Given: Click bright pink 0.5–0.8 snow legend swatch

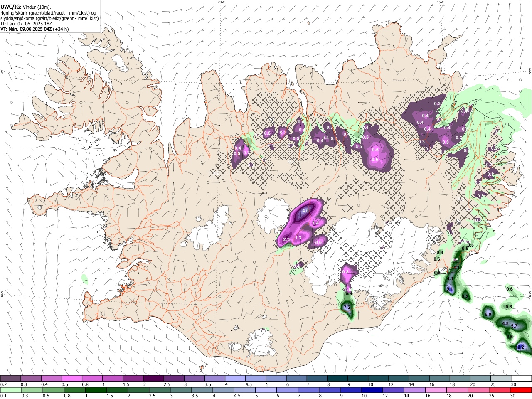Looking at the screenshot, I should (71, 378).
